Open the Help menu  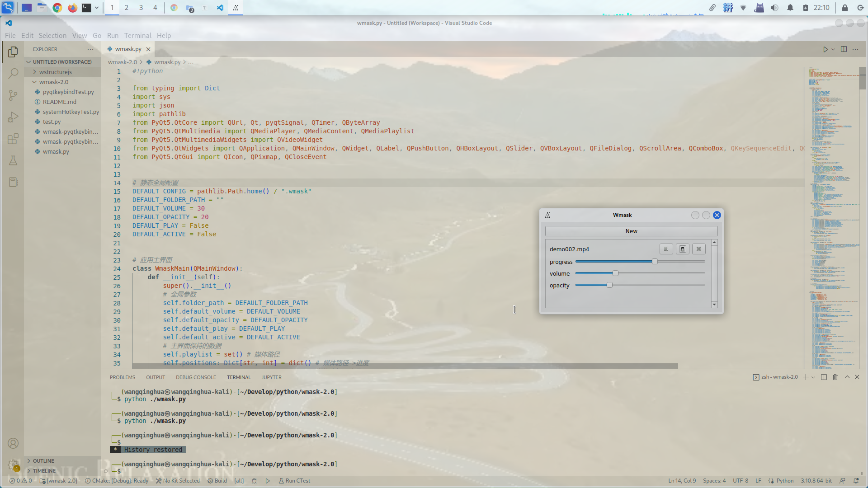(164, 36)
